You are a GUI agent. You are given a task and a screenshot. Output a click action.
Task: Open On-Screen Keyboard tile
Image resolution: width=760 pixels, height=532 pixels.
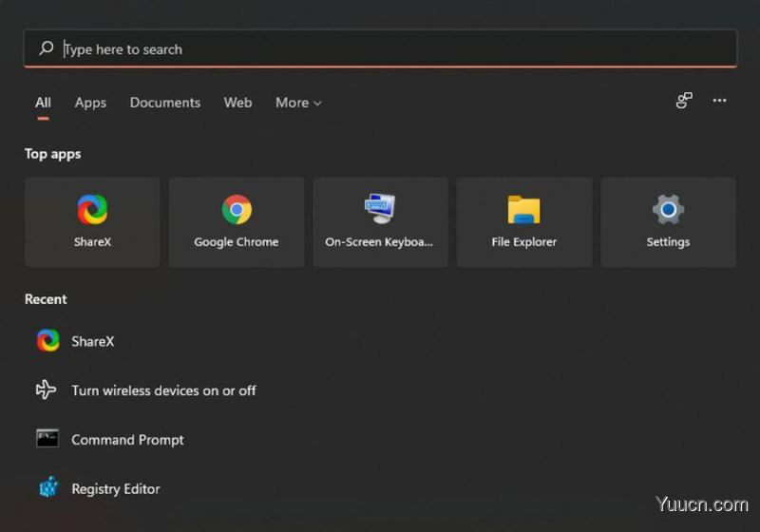coord(381,222)
